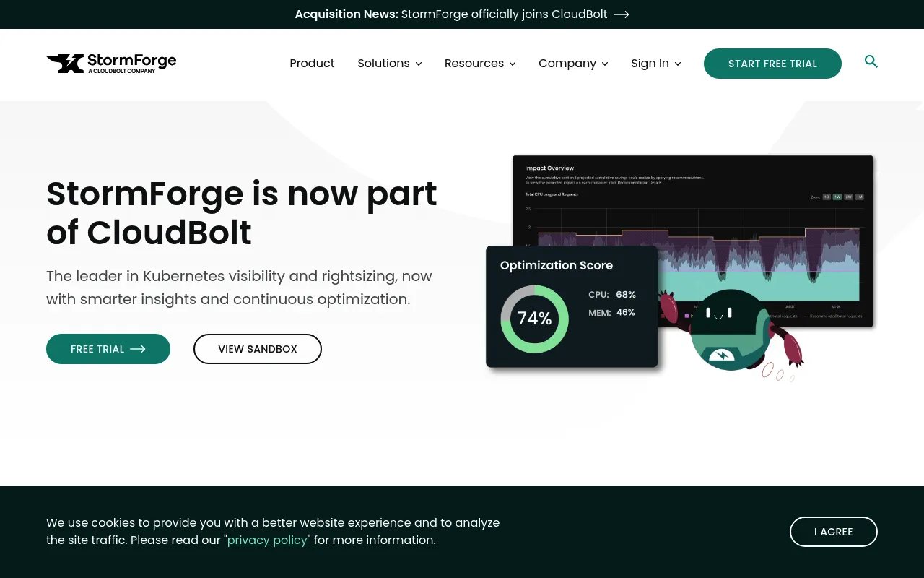Image resolution: width=924 pixels, height=578 pixels.
Task: Accept cookies with I AGREE button
Action: click(834, 532)
